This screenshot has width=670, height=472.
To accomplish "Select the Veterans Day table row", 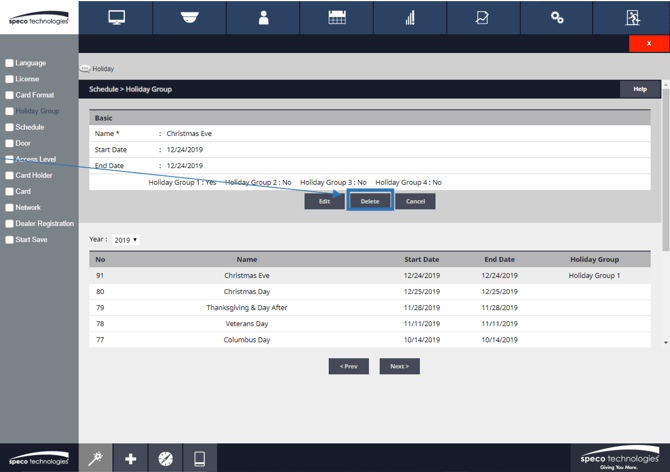I will tap(370, 324).
